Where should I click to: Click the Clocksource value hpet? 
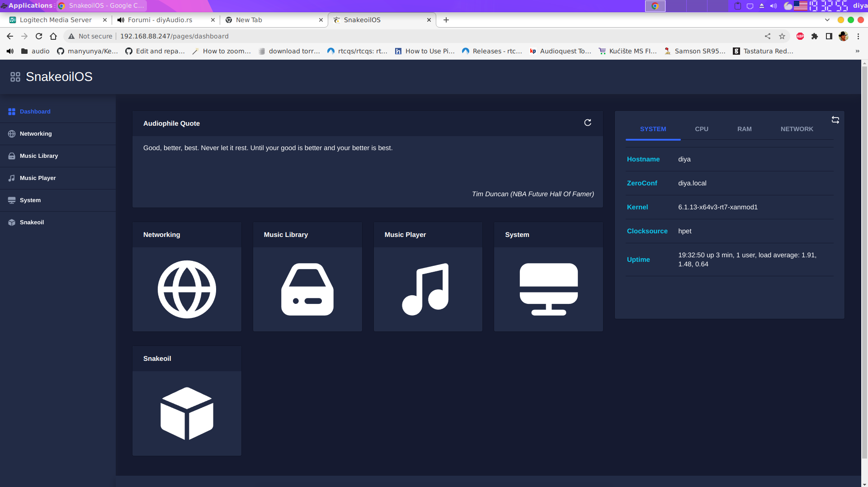685,231
